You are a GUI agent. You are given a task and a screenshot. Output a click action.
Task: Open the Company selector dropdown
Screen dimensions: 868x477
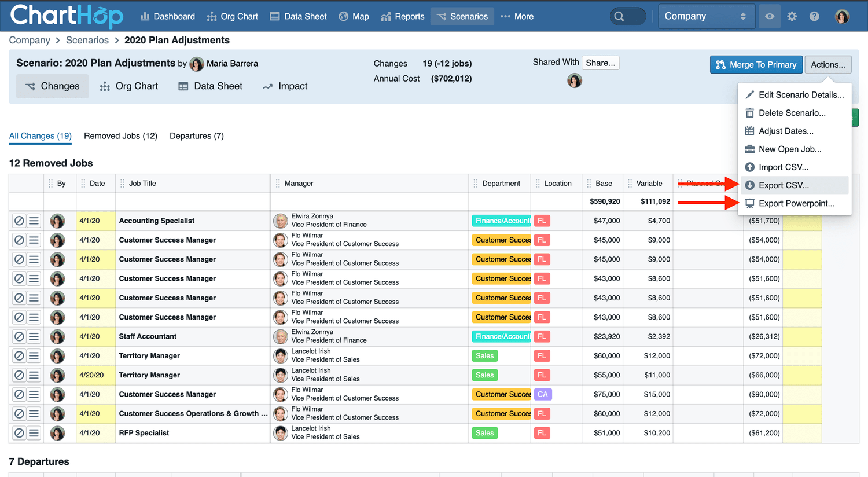705,16
